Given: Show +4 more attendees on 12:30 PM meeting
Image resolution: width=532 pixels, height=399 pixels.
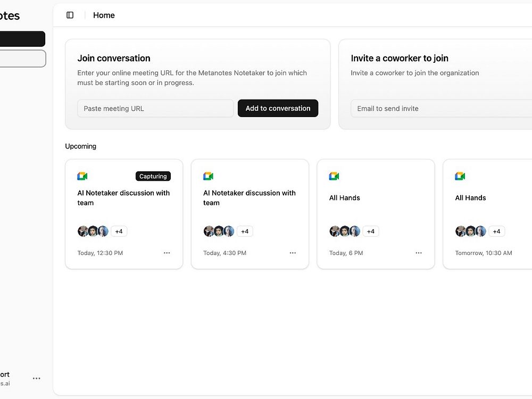Looking at the screenshot, I should tap(119, 231).
